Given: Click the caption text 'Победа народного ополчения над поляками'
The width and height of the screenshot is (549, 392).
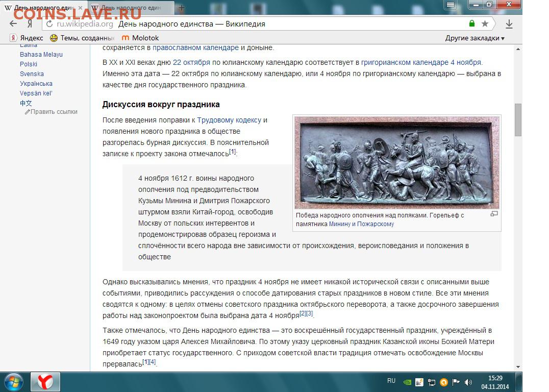Looking at the screenshot, I should pyautogui.click(x=362, y=215).
